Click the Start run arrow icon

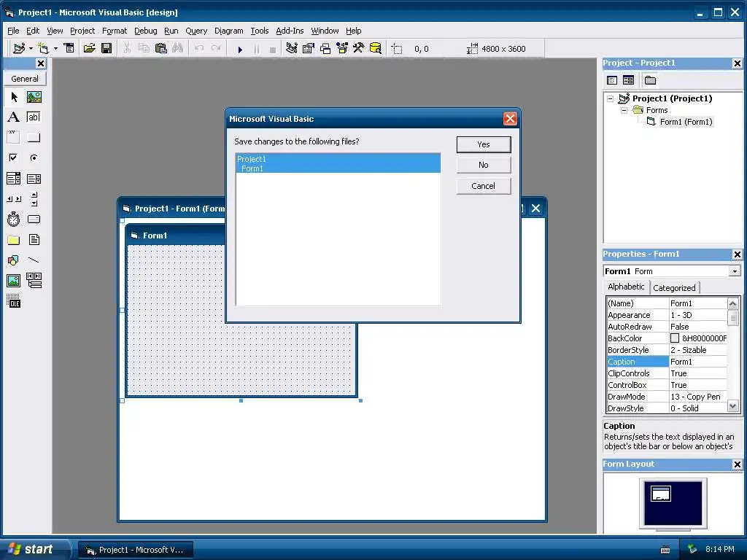point(240,49)
